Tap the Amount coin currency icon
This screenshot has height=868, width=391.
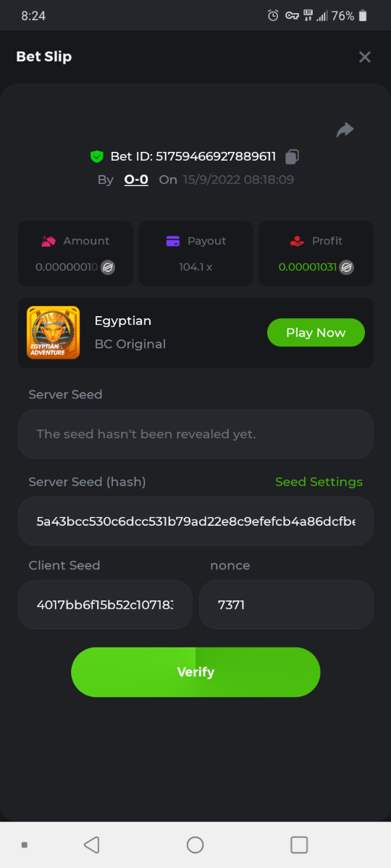coord(108,267)
